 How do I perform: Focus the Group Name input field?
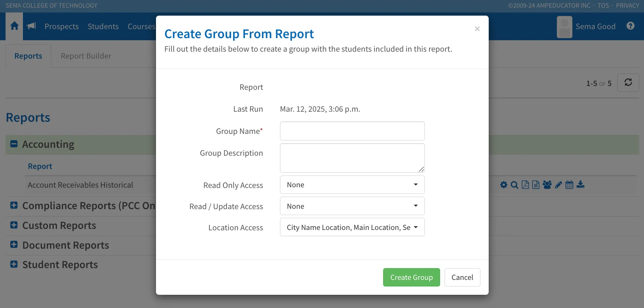[x=352, y=131]
